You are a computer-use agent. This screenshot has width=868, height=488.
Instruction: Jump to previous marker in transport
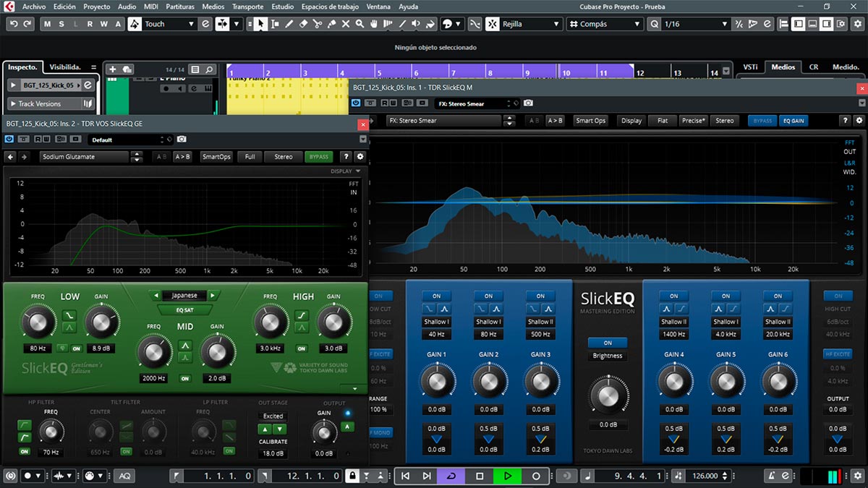tap(405, 476)
